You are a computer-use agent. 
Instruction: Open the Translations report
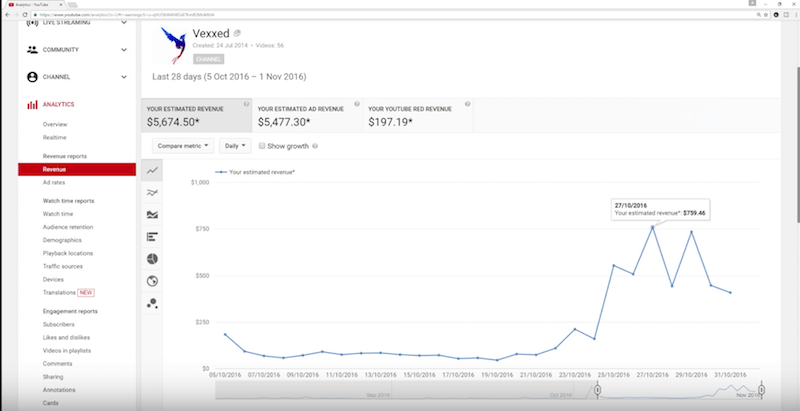click(59, 293)
